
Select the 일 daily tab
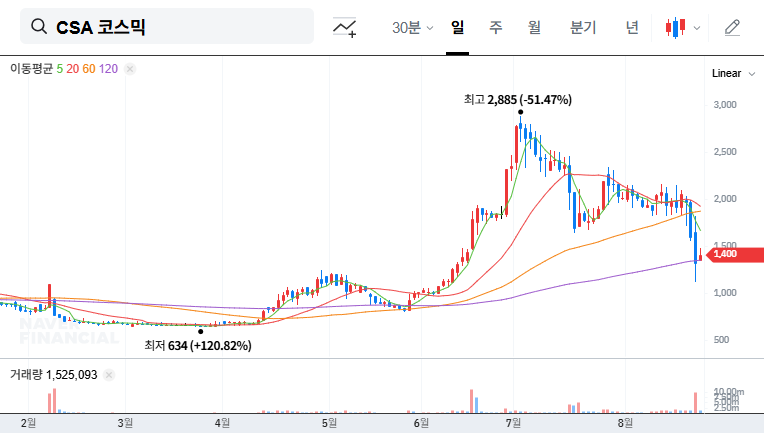pos(457,27)
